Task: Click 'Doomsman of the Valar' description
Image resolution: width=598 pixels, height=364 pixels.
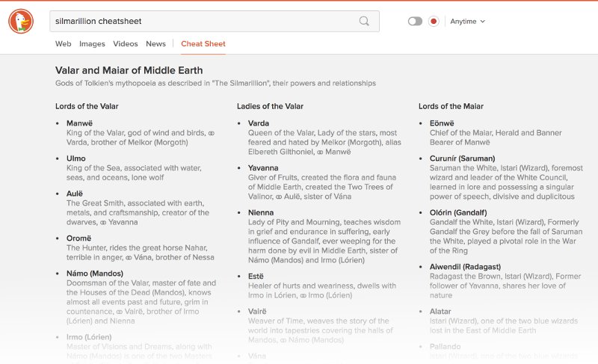Action: pos(141,302)
